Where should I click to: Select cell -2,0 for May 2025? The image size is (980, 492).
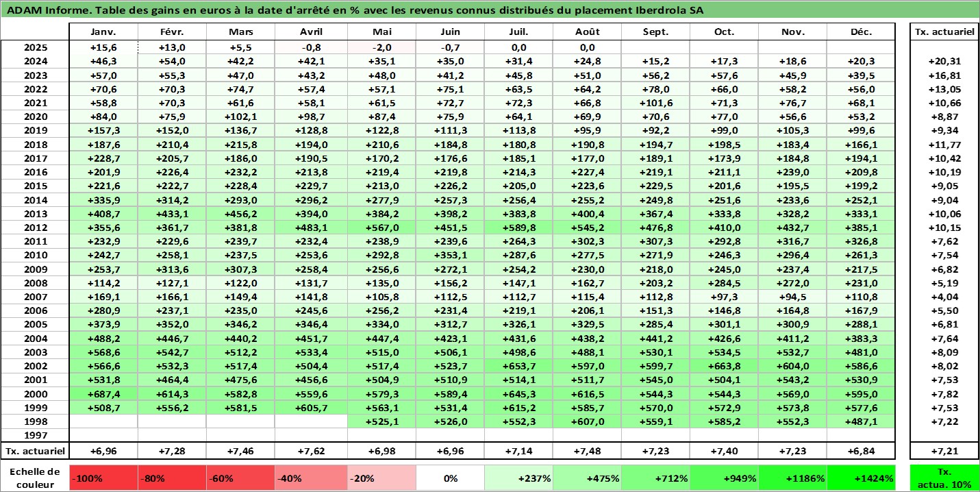(x=382, y=48)
